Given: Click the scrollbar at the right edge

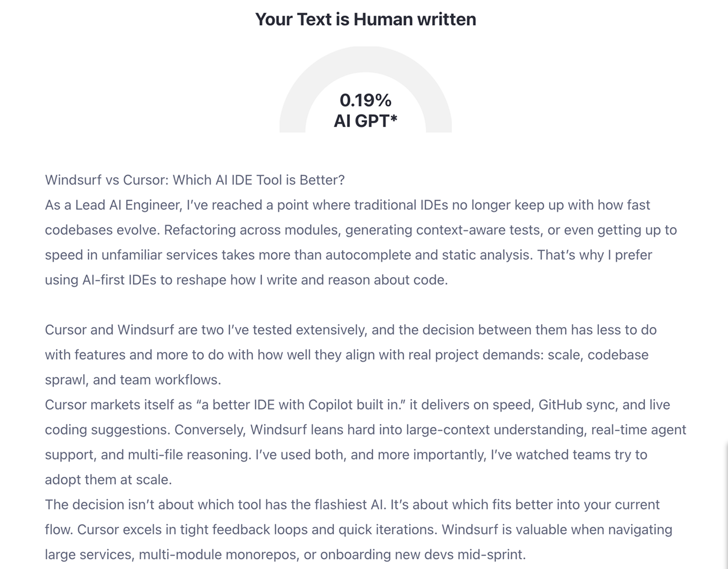Looking at the screenshot, I should tap(726, 504).
